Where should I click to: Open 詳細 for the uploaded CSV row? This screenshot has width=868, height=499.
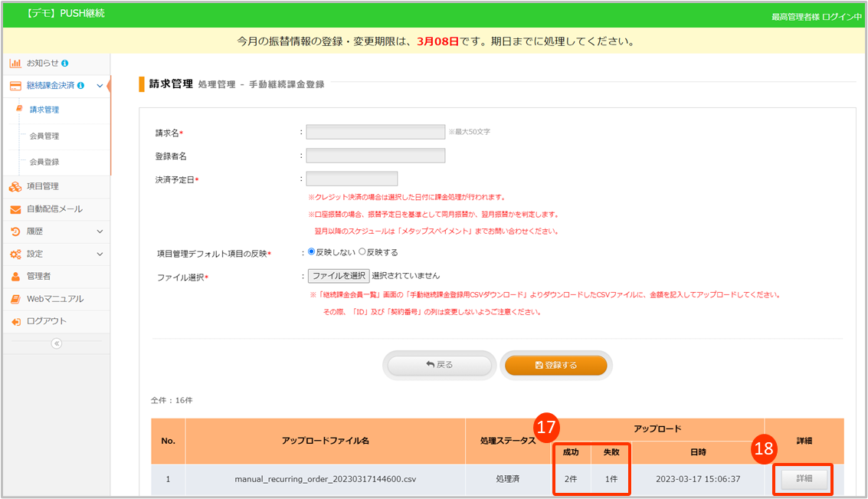tap(804, 478)
